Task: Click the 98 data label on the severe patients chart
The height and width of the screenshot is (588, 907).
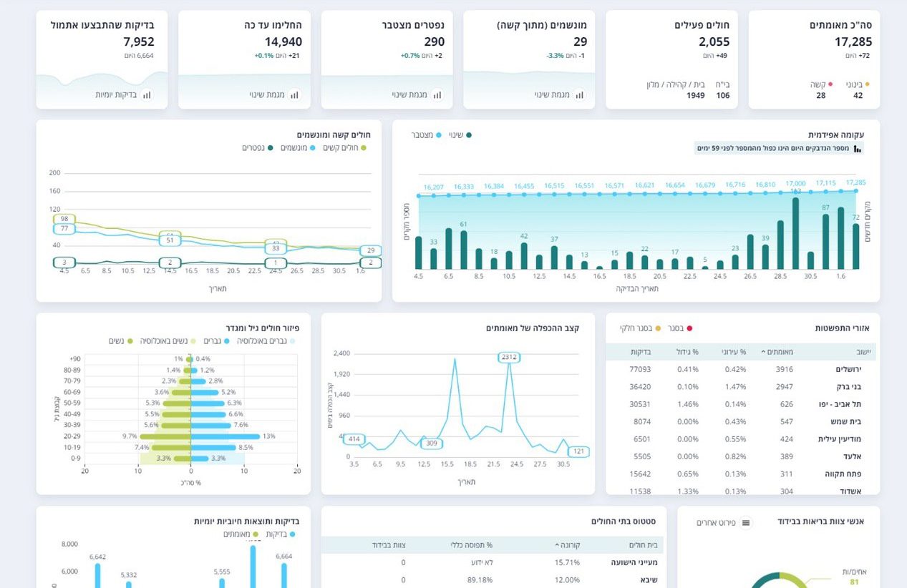Action: [64, 219]
